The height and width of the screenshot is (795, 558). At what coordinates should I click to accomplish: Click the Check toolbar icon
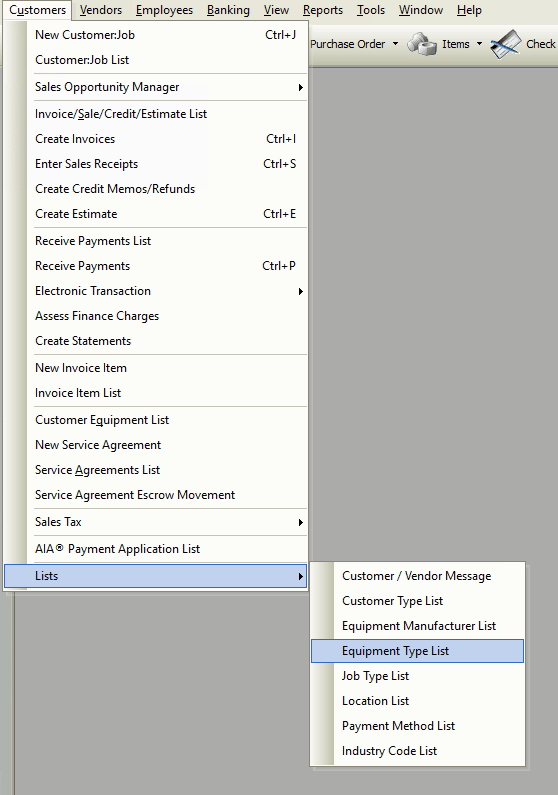pyautogui.click(x=505, y=44)
